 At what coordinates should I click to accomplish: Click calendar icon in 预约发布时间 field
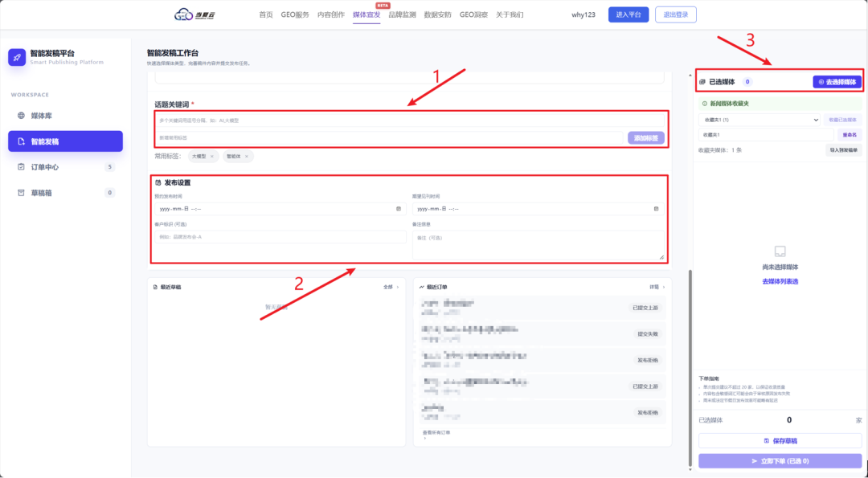point(399,209)
